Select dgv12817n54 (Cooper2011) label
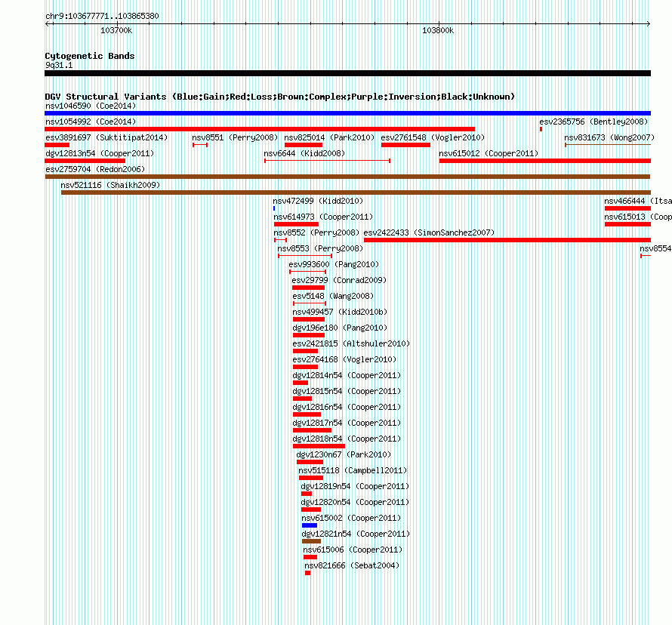The height and width of the screenshot is (625, 672). (x=347, y=423)
